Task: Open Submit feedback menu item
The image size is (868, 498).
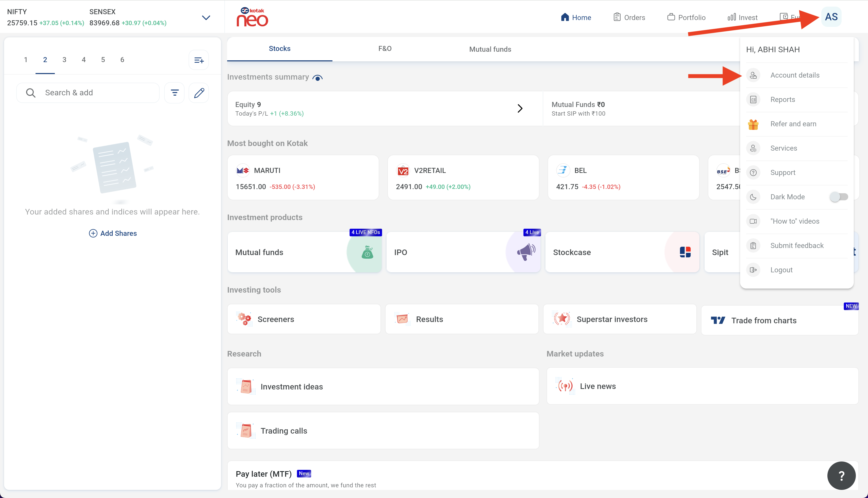Action: tap(796, 246)
